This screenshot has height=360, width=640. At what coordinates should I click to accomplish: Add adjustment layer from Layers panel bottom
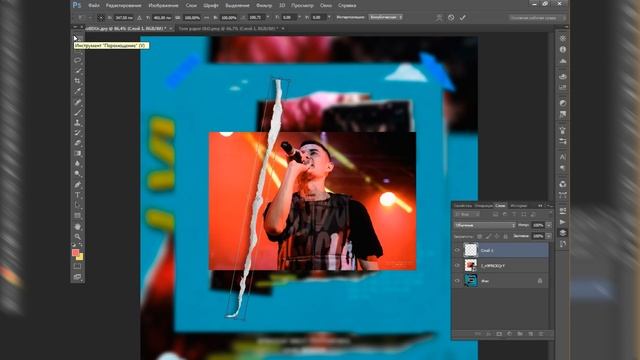(x=509, y=334)
